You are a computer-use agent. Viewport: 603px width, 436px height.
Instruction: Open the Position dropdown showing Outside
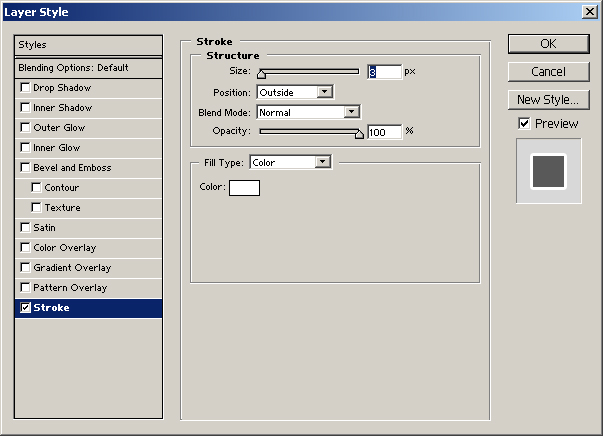(x=295, y=92)
